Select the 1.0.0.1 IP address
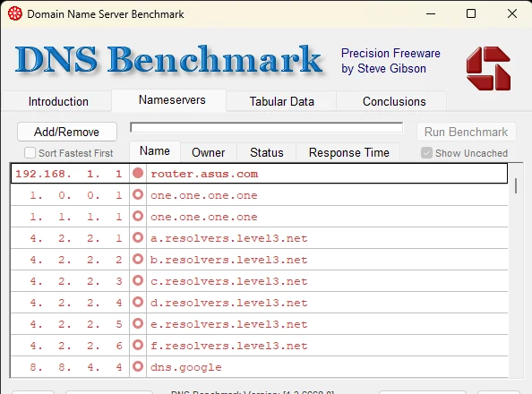The width and height of the screenshot is (532, 394). pyautogui.click(x=76, y=195)
